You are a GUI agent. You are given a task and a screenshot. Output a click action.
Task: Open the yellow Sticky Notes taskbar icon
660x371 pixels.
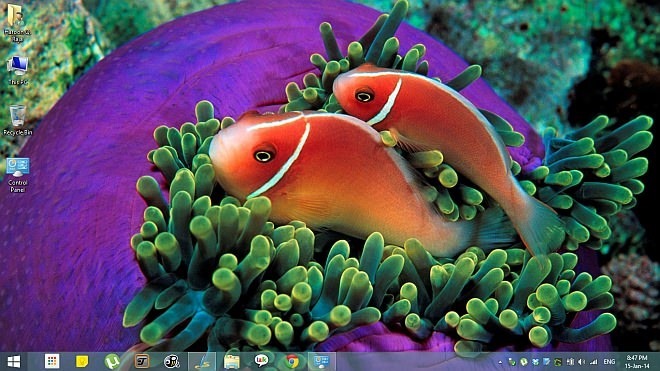[x=82, y=361]
